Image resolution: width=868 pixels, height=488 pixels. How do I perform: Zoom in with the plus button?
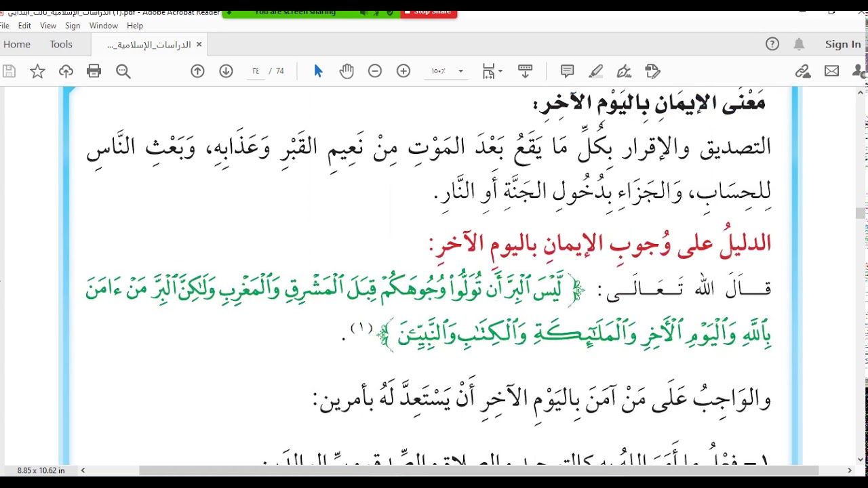point(403,71)
